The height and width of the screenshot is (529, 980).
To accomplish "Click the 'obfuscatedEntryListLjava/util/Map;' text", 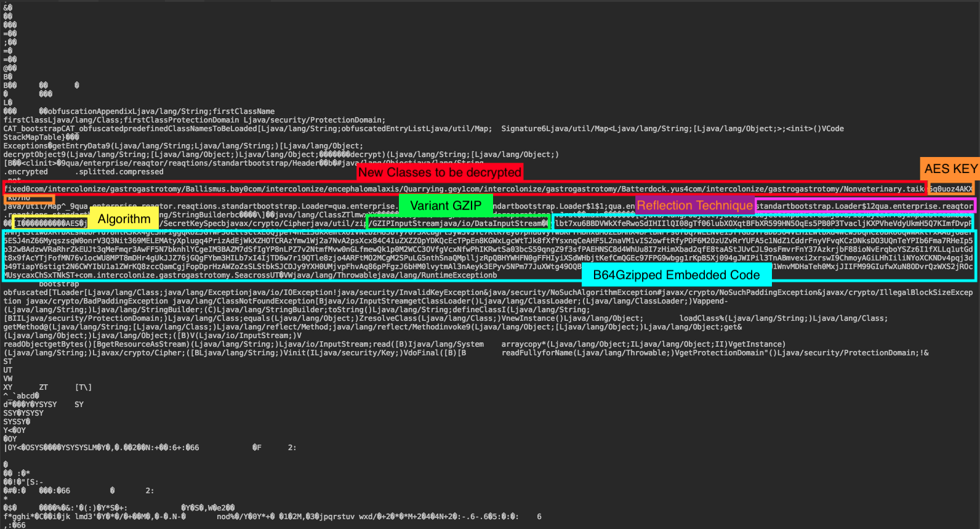I will (417, 129).
